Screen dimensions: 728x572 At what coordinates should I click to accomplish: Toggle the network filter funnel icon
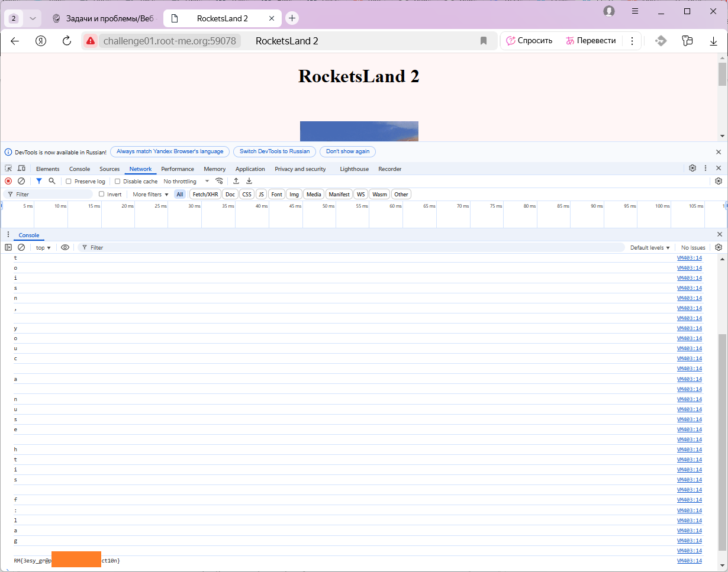tap(39, 181)
